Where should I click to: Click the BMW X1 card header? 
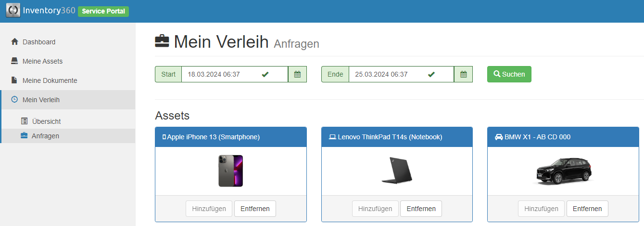[563, 137]
